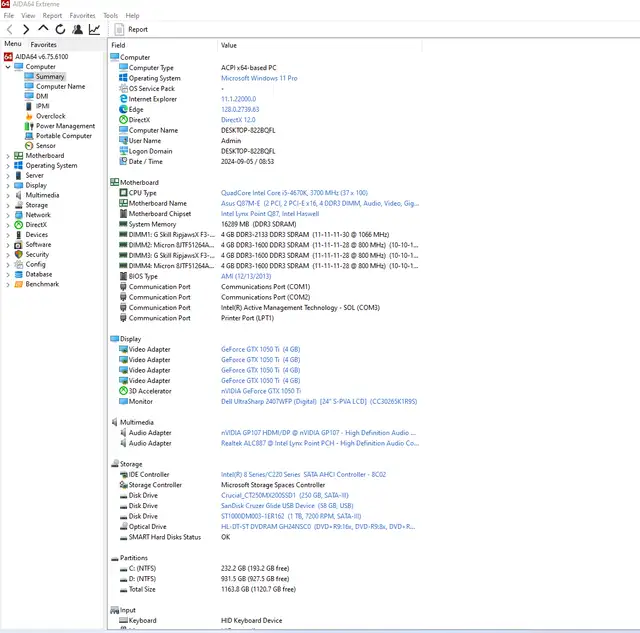This screenshot has height=633, width=640.
Task: Select the Power Management icon in tree
Action: click(29, 126)
